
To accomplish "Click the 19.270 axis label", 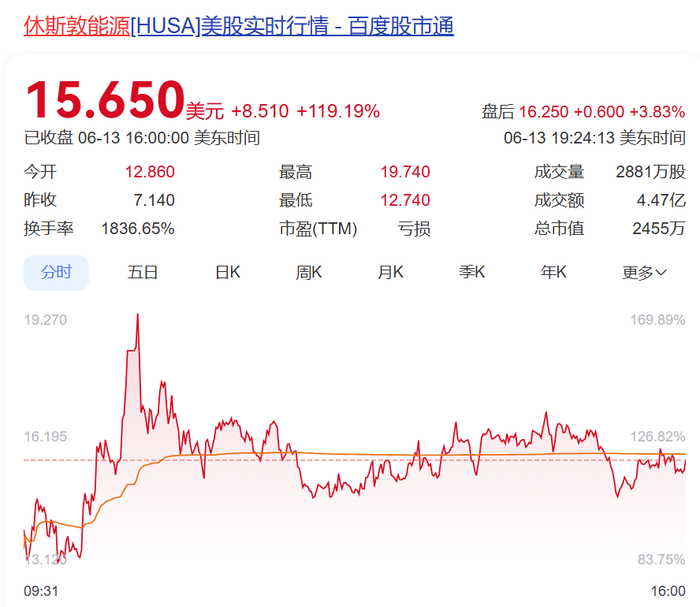I will pos(45,320).
